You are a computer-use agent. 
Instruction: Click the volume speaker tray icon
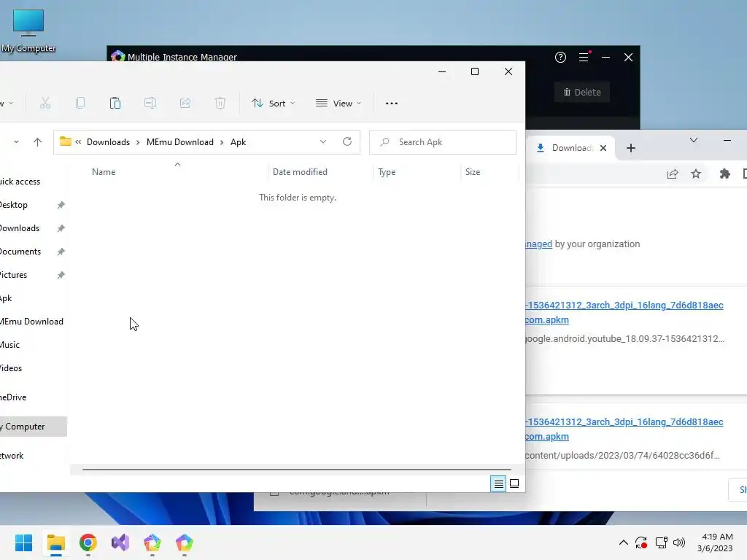coord(679,542)
